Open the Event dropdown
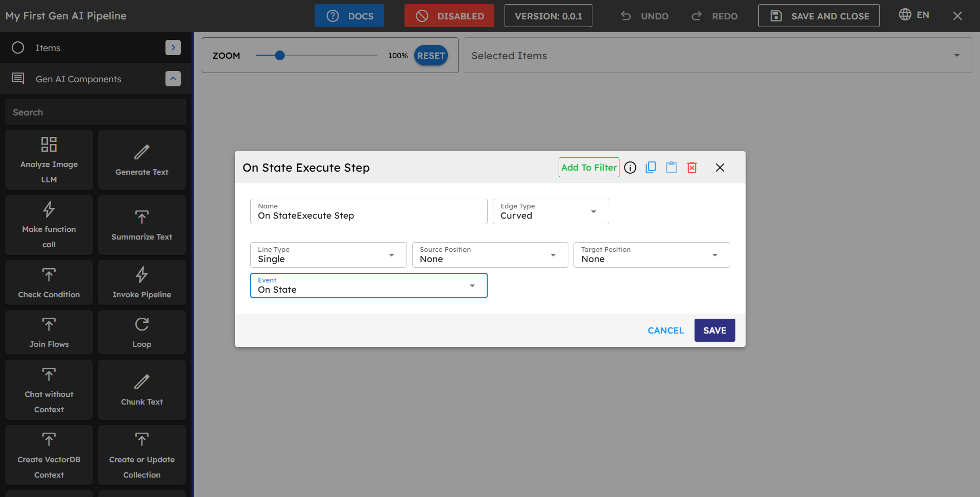This screenshot has width=980, height=497. point(368,286)
